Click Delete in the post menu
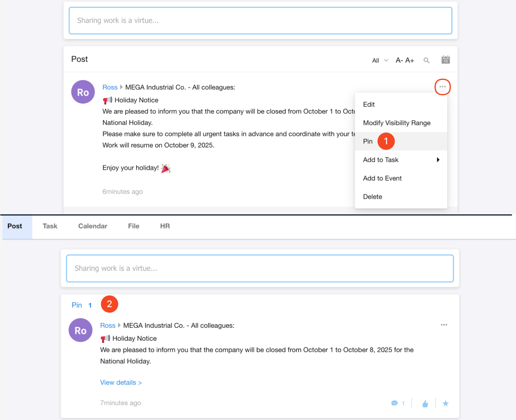Screen dimensions: 516x420 click(372, 197)
